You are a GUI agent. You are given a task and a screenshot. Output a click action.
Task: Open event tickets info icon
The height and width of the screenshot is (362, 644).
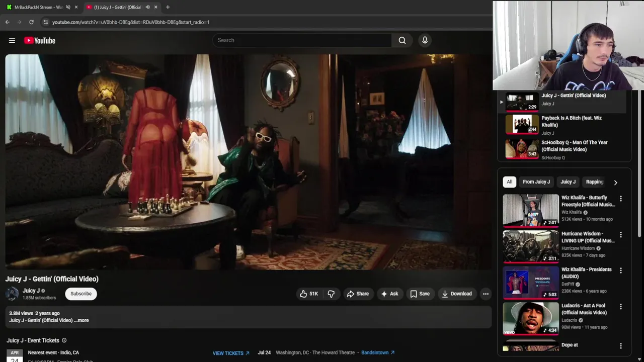click(64, 340)
